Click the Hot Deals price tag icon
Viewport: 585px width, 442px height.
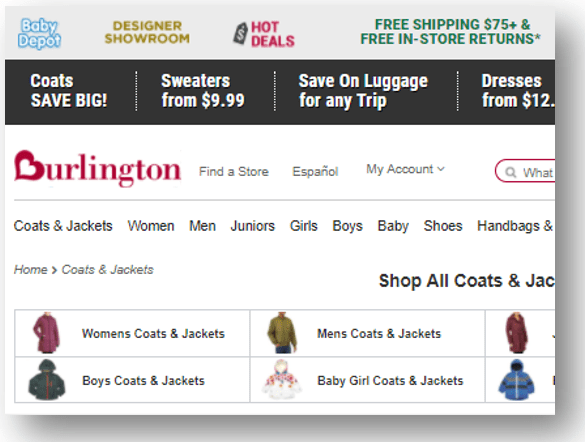tap(241, 33)
